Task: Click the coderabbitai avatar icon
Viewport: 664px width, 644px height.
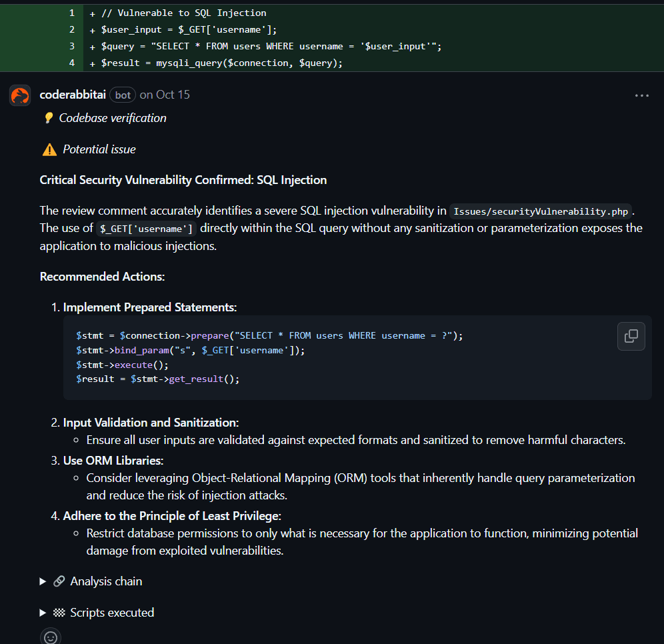Action: (20, 95)
